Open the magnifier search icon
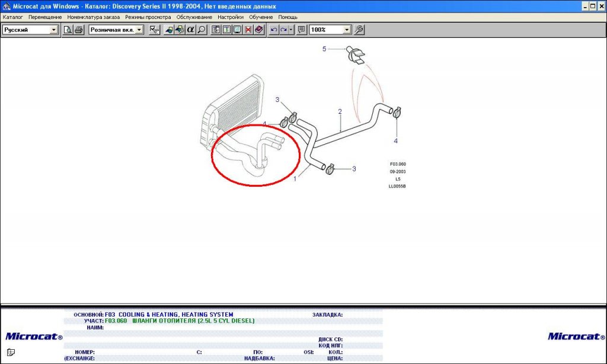 (x=202, y=30)
